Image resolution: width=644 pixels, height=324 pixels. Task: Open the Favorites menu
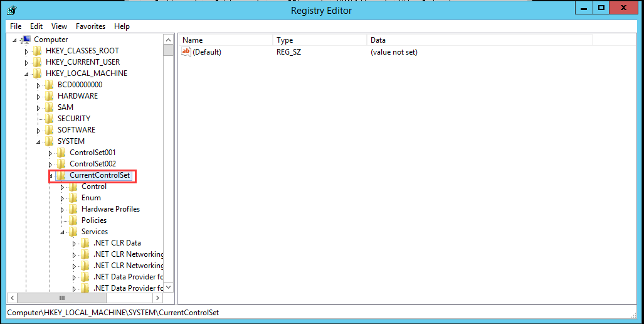[x=90, y=26]
